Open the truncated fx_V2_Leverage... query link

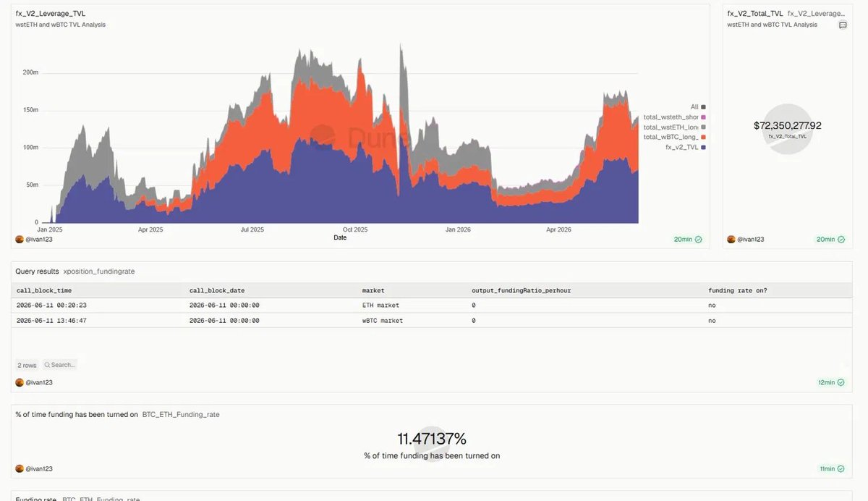pos(817,14)
